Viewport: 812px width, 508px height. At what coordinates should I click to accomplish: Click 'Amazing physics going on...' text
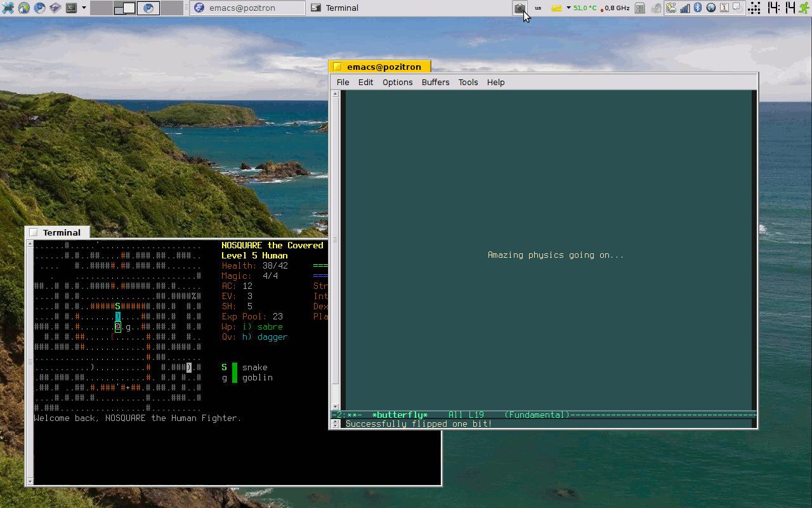556,255
